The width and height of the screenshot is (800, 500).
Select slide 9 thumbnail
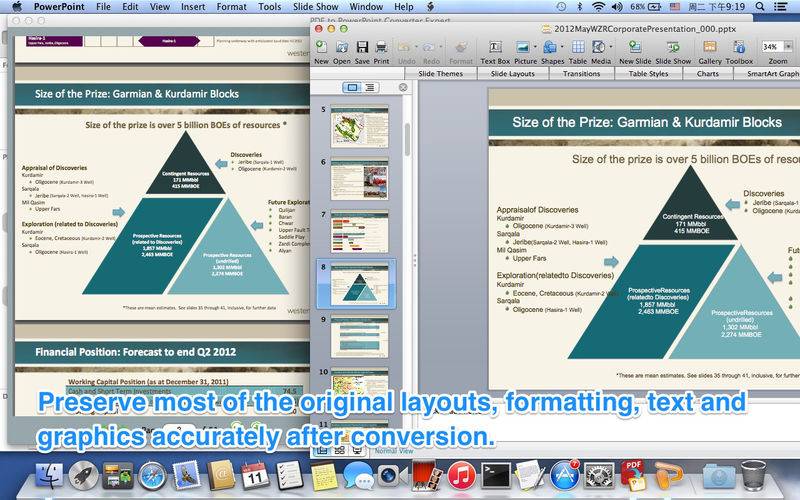359,337
